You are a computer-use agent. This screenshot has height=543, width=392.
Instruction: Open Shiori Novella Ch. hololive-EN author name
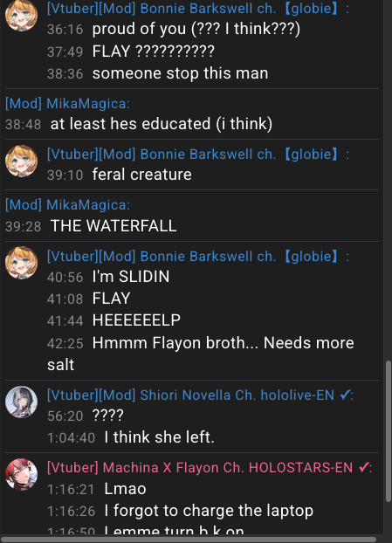[x=237, y=395]
